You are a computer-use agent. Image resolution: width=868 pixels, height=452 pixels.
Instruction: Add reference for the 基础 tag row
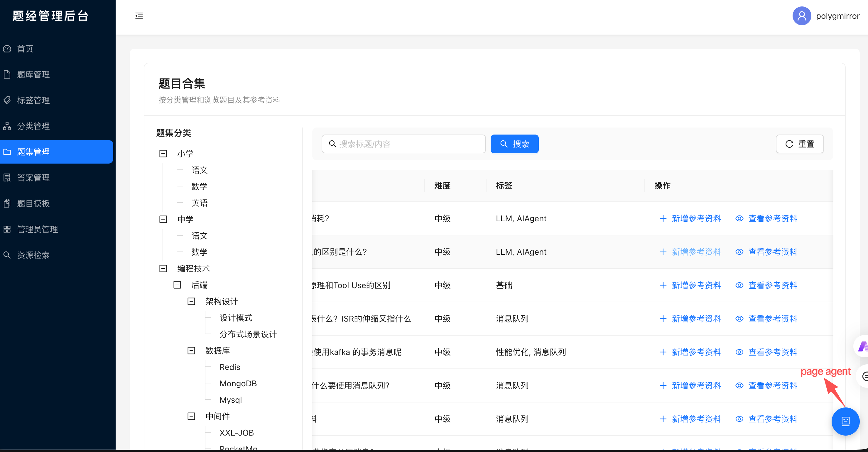[x=690, y=285]
